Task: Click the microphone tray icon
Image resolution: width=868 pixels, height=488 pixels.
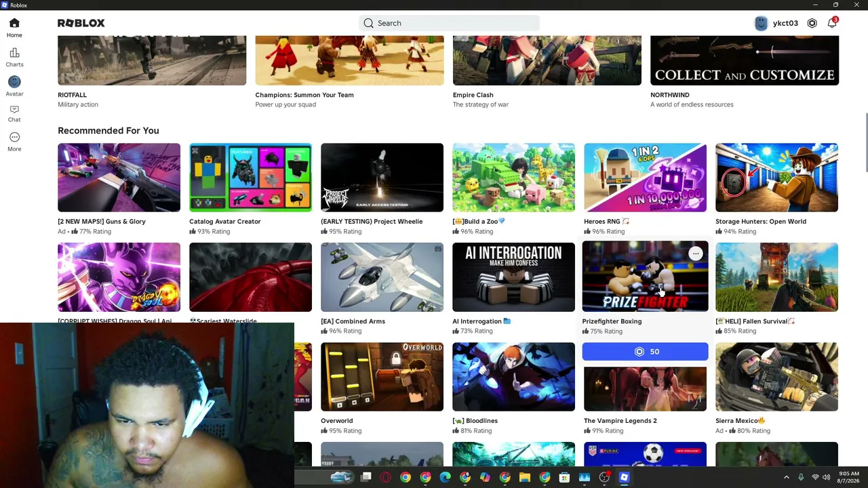Action: pyautogui.click(x=801, y=478)
